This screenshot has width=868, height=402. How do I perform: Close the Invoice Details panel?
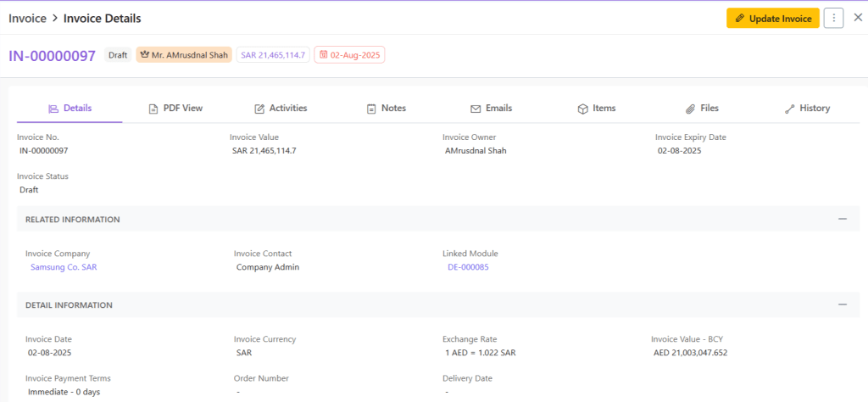point(857,18)
